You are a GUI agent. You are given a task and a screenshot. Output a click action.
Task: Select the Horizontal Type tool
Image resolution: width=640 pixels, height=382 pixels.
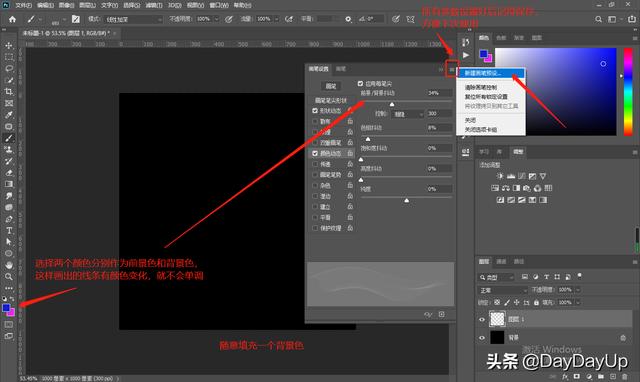(9, 231)
